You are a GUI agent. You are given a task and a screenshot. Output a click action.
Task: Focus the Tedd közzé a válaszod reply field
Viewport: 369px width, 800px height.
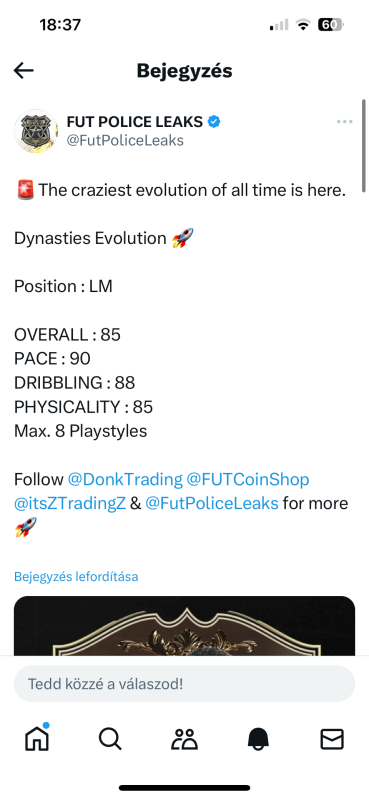[x=184, y=684]
